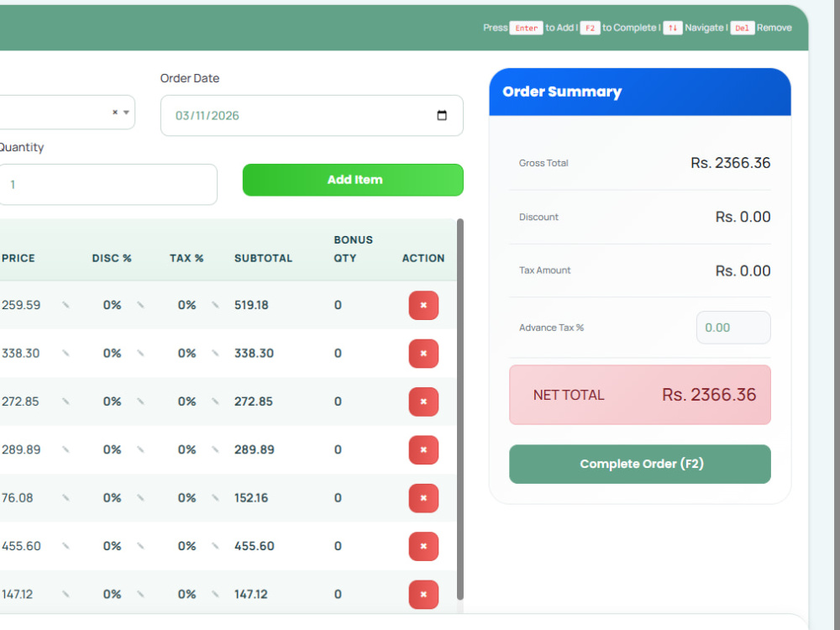Click the Navigate arrows key badge
This screenshot has width=840, height=630.
click(x=672, y=28)
